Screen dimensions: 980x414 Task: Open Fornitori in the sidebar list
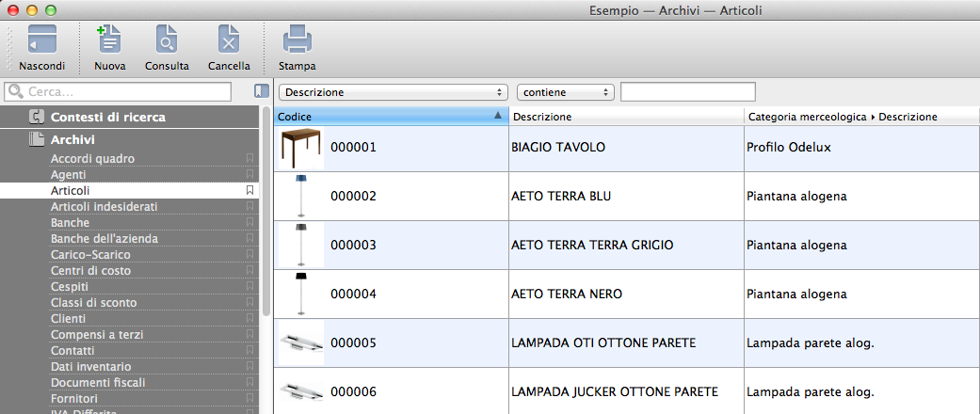click(x=75, y=399)
